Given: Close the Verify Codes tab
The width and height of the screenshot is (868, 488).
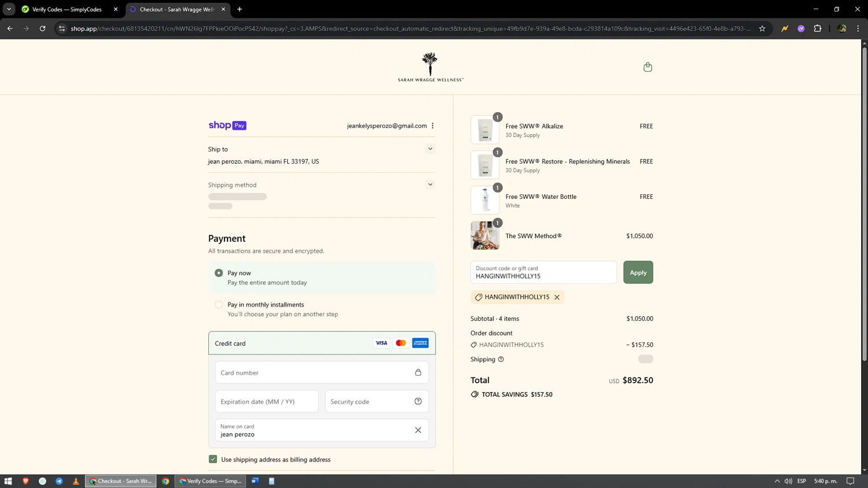Looking at the screenshot, I should 116,9.
